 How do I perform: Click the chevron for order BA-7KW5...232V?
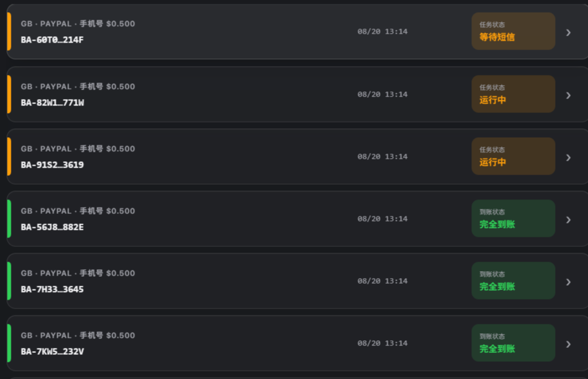click(568, 345)
